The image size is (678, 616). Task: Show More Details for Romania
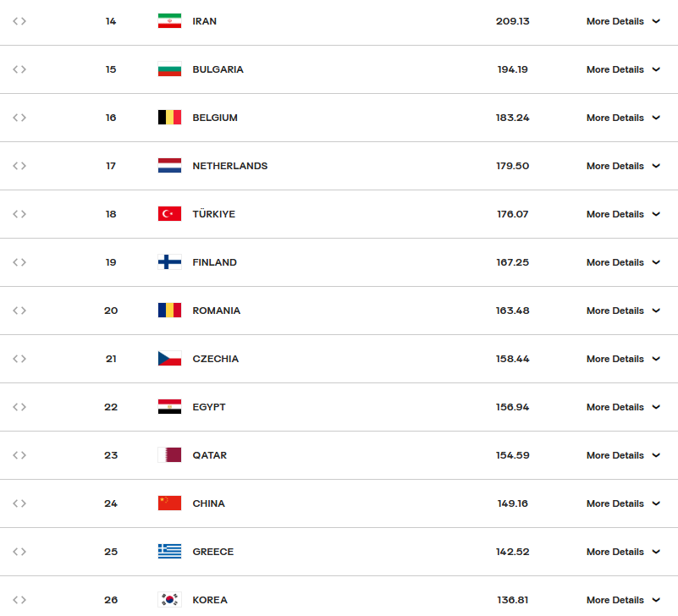623,311
